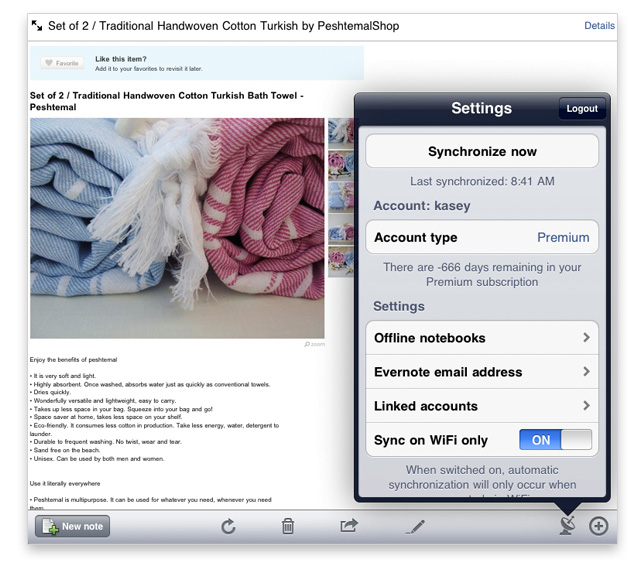Open Evernote email address row

tap(482, 372)
